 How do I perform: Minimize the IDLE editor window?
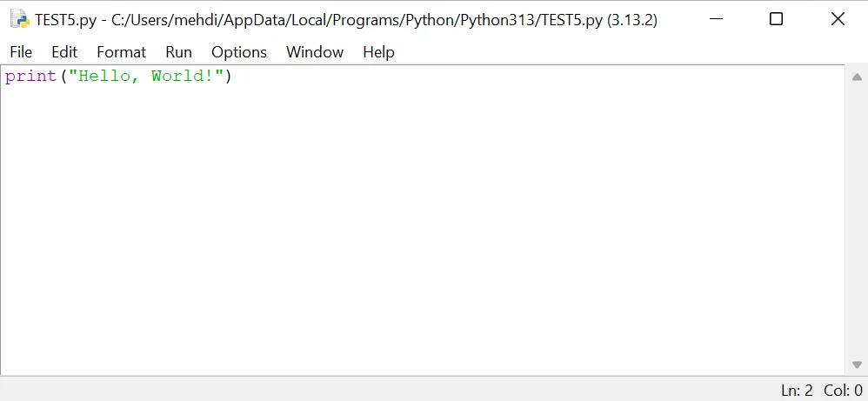716,19
